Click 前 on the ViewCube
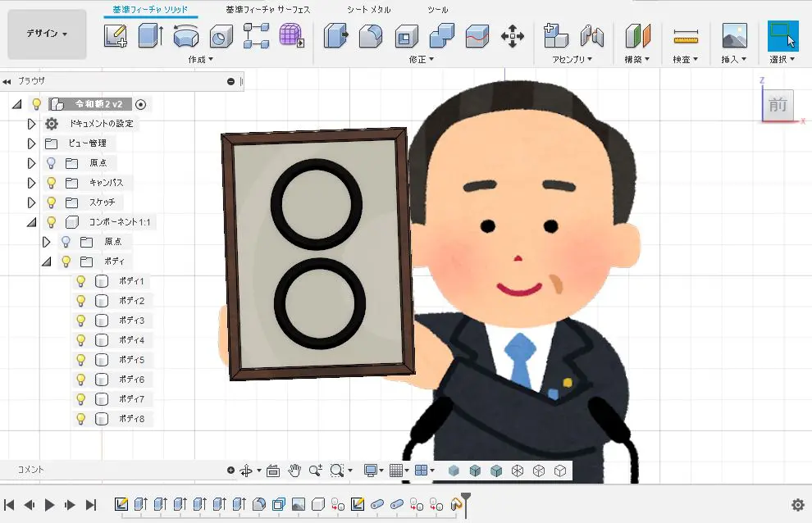This screenshot has width=812, height=523. (777, 105)
